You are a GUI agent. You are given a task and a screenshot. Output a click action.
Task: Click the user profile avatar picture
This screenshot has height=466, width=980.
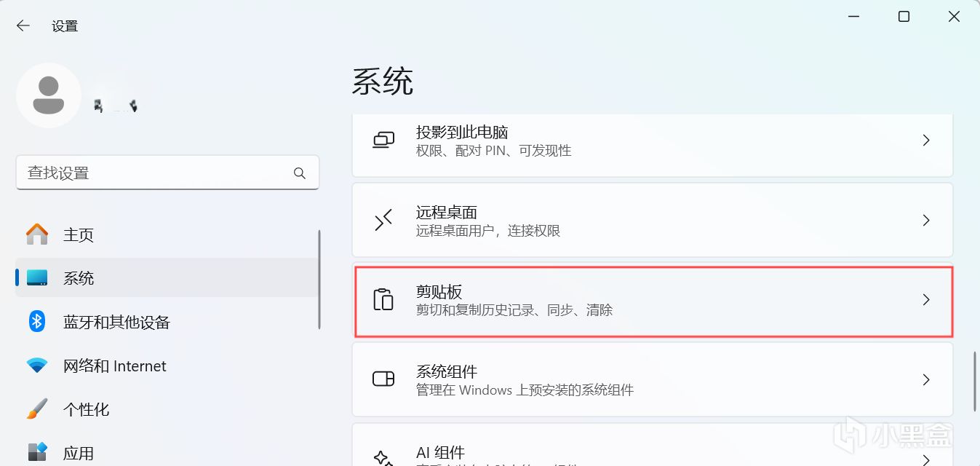pos(48,95)
